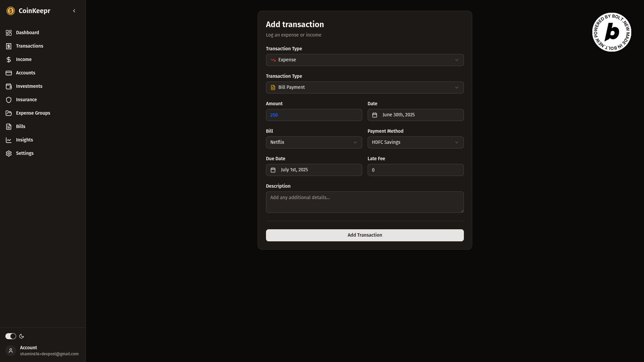Collapse the sidebar with the chevron arrow
Image resolution: width=644 pixels, height=362 pixels.
(74, 11)
